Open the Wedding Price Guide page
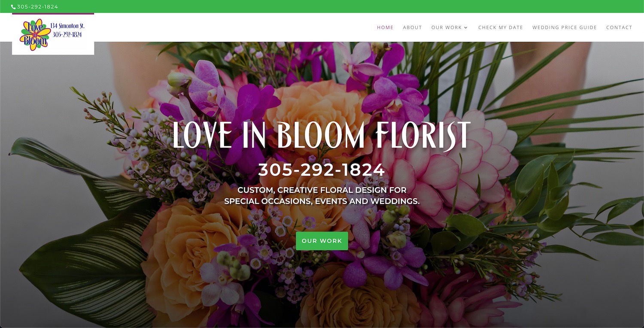Viewport: 644px width, 328px height. [565, 27]
